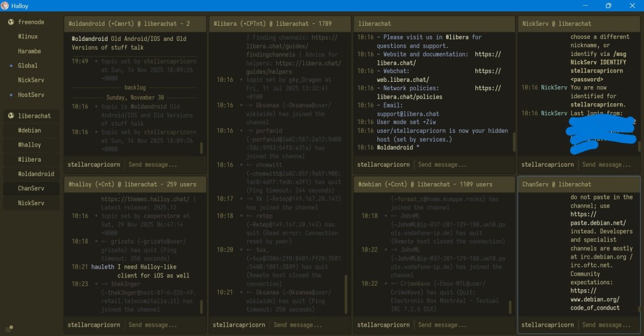The height and width of the screenshot is (336, 644).
Task: Click NickServ sender beside 'You are now identified'
Action: tap(553, 87)
